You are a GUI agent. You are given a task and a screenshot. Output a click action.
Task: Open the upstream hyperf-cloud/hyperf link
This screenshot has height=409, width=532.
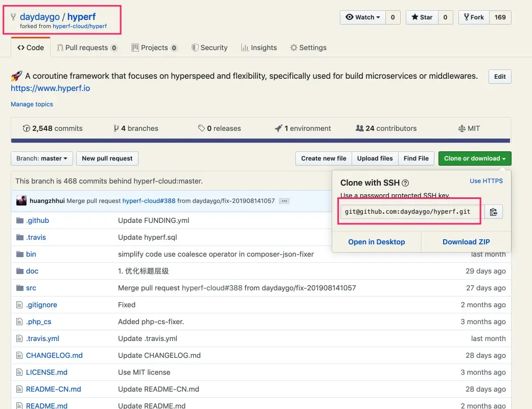[x=80, y=26]
